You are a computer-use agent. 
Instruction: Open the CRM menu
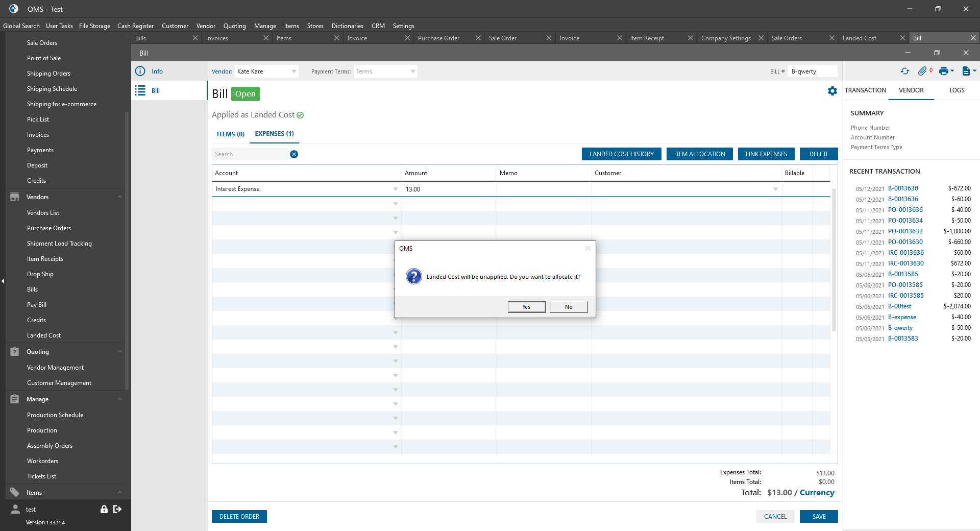coord(378,26)
